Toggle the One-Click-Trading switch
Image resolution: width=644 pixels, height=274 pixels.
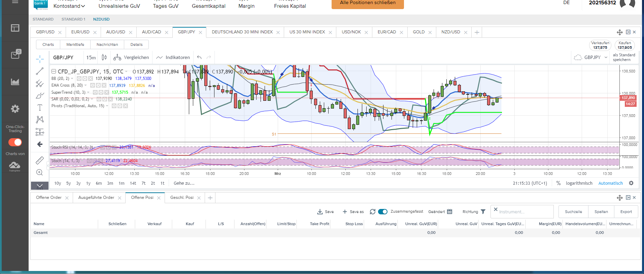15,142
